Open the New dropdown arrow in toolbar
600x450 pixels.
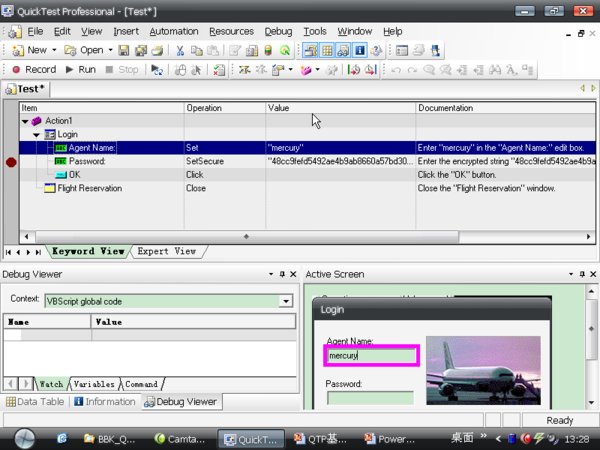coord(53,50)
